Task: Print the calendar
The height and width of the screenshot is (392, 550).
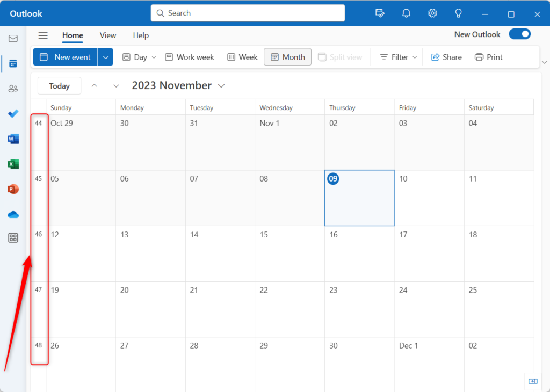Action: [x=488, y=56]
